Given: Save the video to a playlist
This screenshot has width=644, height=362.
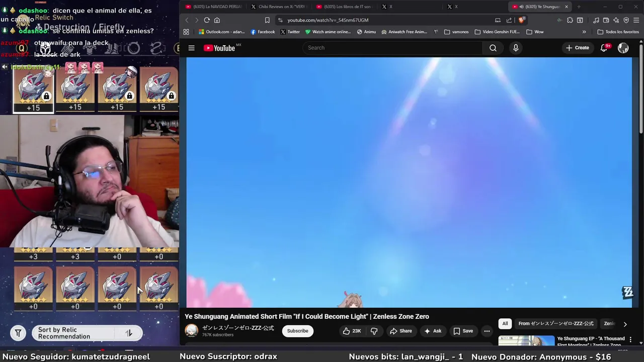Looking at the screenshot, I should (463, 331).
